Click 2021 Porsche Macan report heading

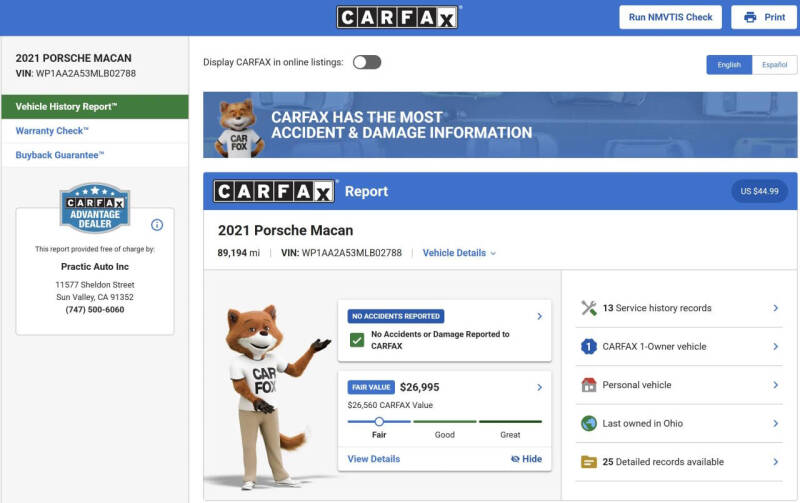[285, 231]
